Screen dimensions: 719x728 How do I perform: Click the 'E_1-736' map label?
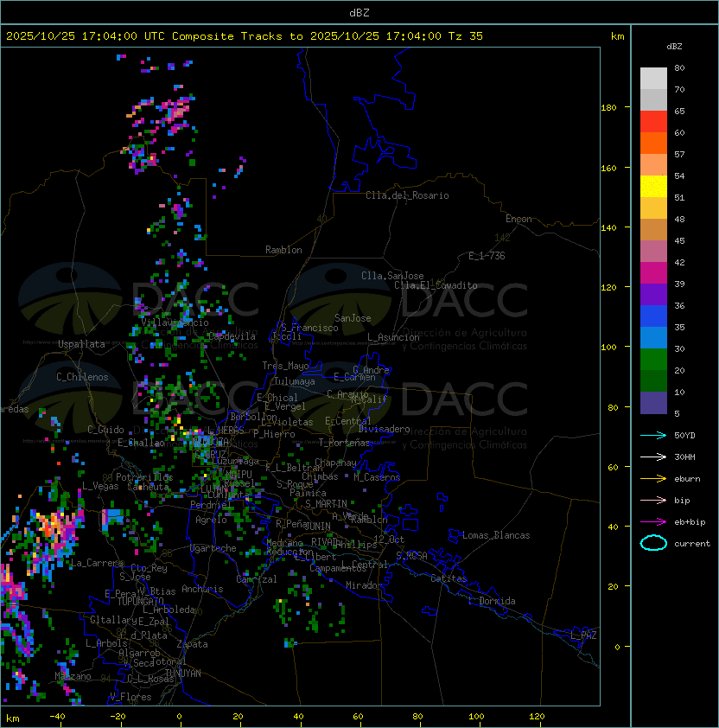(487, 256)
